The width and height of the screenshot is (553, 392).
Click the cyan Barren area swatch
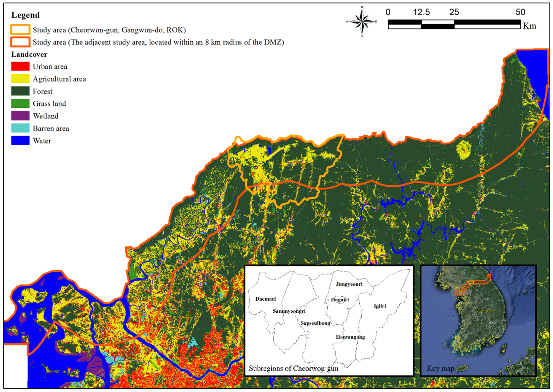click(x=20, y=128)
